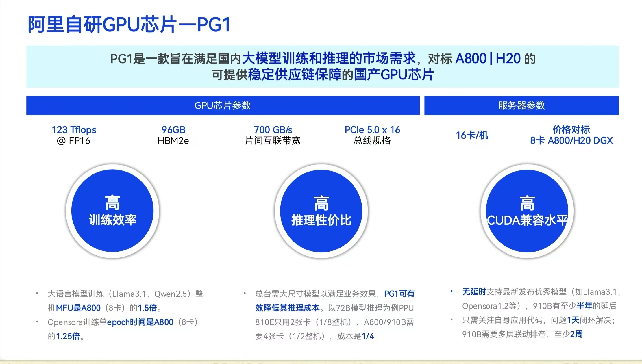This screenshot has width=642, height=364.
Task: Click the 1/4 cost value
Action: click(x=368, y=336)
